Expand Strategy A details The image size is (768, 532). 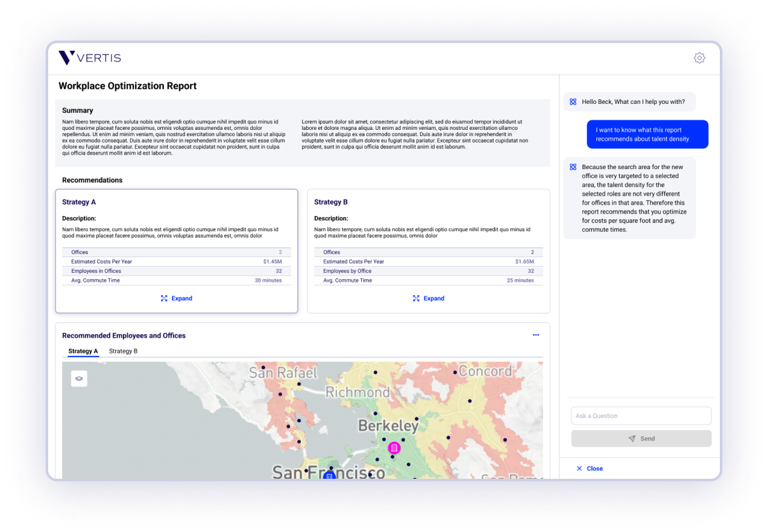(x=176, y=298)
